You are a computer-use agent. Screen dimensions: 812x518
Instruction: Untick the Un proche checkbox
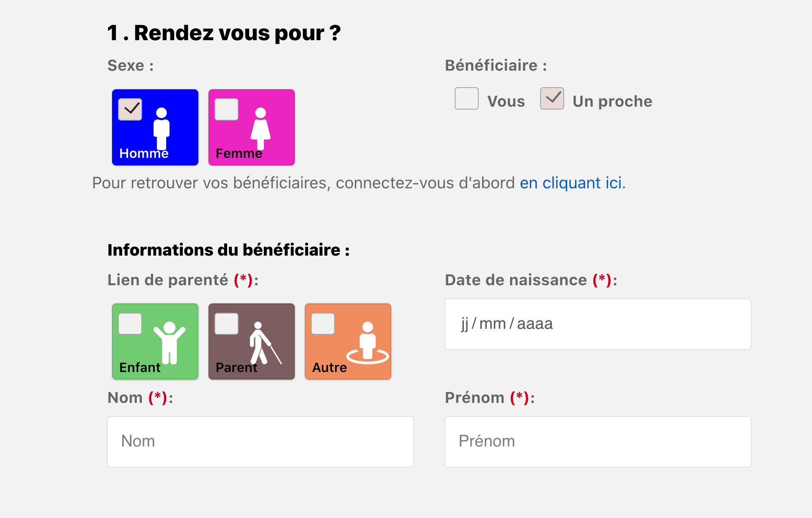[552, 99]
